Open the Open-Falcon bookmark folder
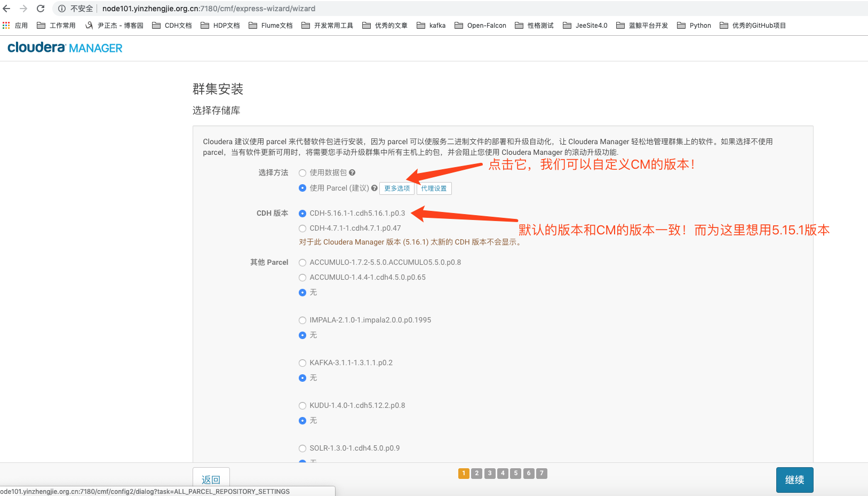Image resolution: width=868 pixels, height=496 pixels. [480, 25]
